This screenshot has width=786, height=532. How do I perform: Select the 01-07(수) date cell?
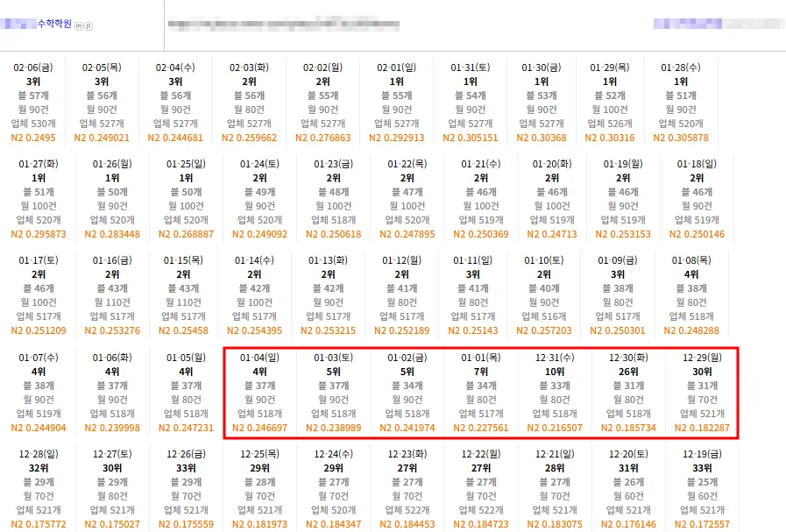pyautogui.click(x=39, y=358)
